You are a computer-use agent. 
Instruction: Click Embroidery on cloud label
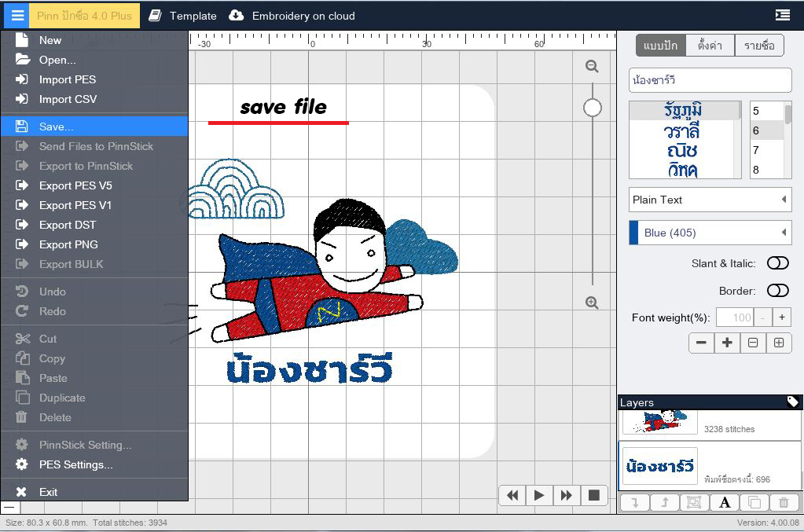303,16
